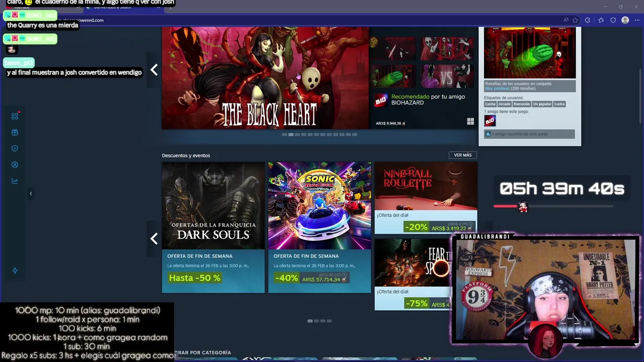Go to previous featured game with left arrow
Screen dimensions: 644x362
point(154,70)
